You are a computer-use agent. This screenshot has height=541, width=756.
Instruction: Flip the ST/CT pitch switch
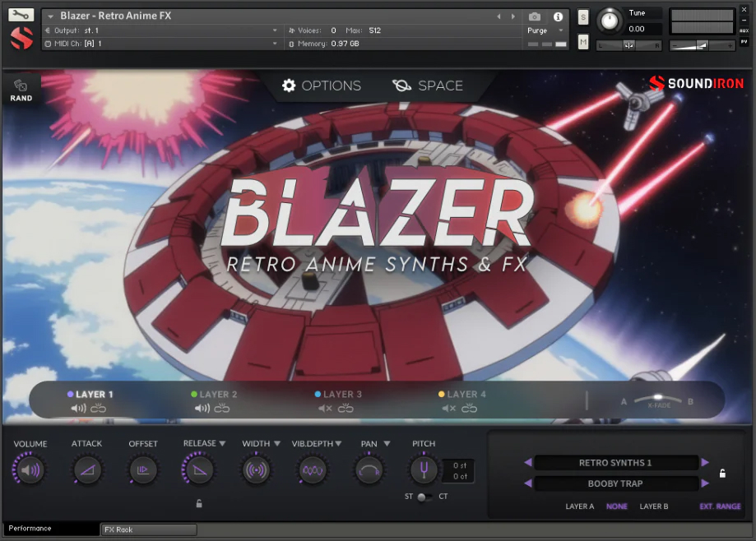coord(424,497)
